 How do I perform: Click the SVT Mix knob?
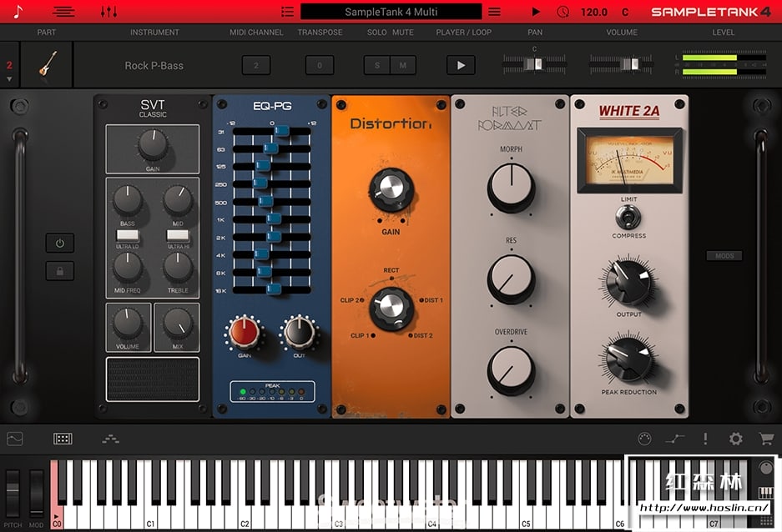(178, 324)
